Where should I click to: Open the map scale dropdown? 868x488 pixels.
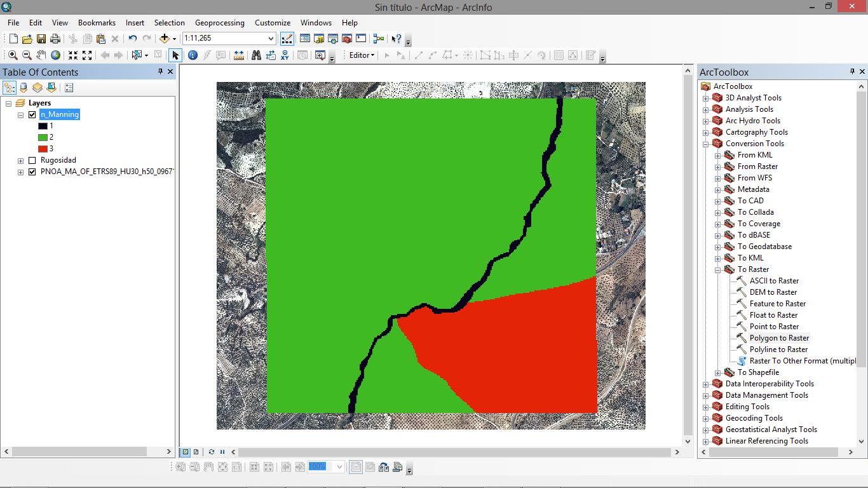271,39
